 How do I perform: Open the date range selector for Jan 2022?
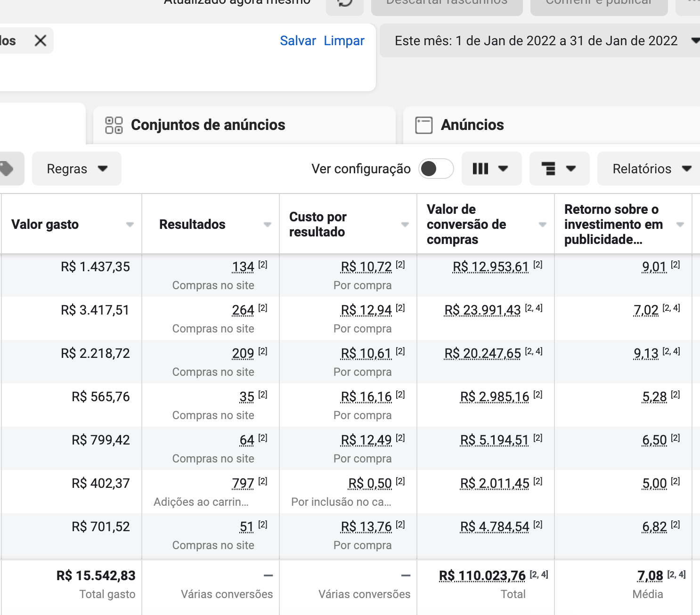540,41
